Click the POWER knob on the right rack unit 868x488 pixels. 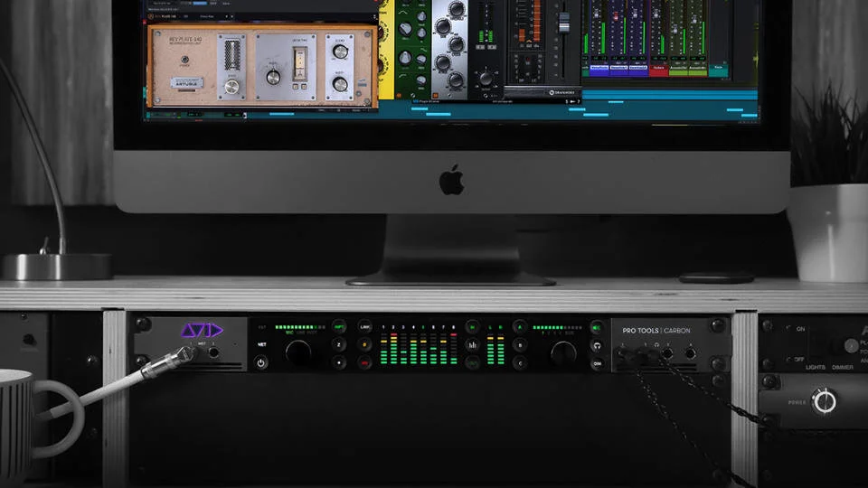(824, 401)
